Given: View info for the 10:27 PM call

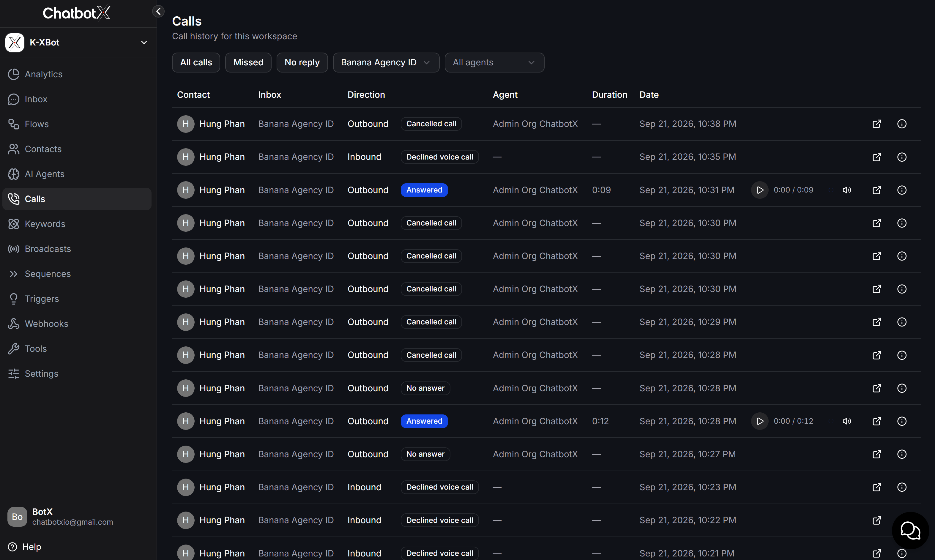Looking at the screenshot, I should tap(902, 454).
